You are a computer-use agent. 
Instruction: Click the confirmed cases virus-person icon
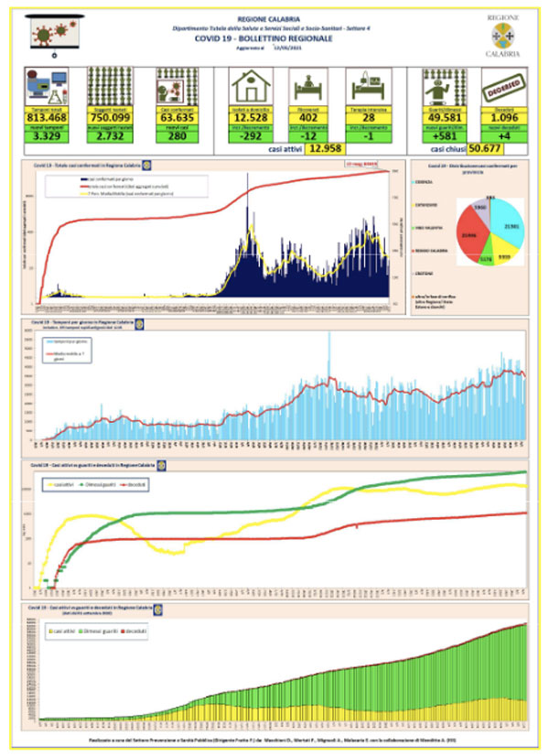tap(177, 86)
